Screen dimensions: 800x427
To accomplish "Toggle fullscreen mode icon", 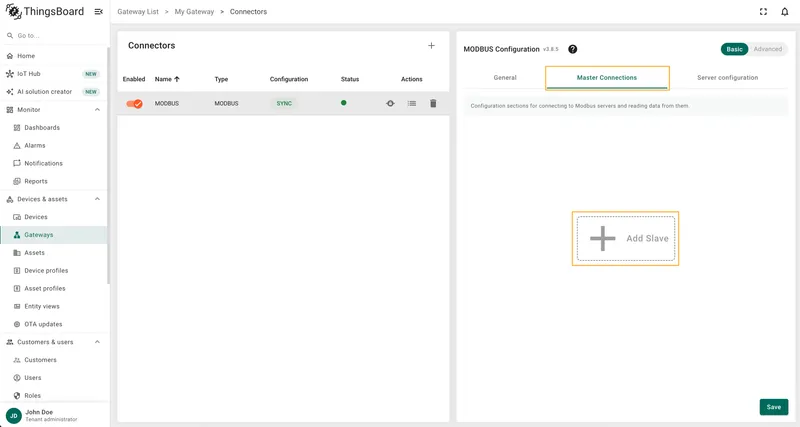I will click(x=763, y=12).
